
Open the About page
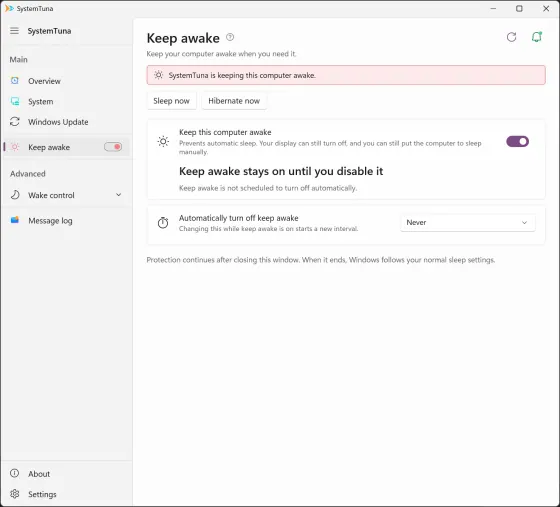click(66, 474)
